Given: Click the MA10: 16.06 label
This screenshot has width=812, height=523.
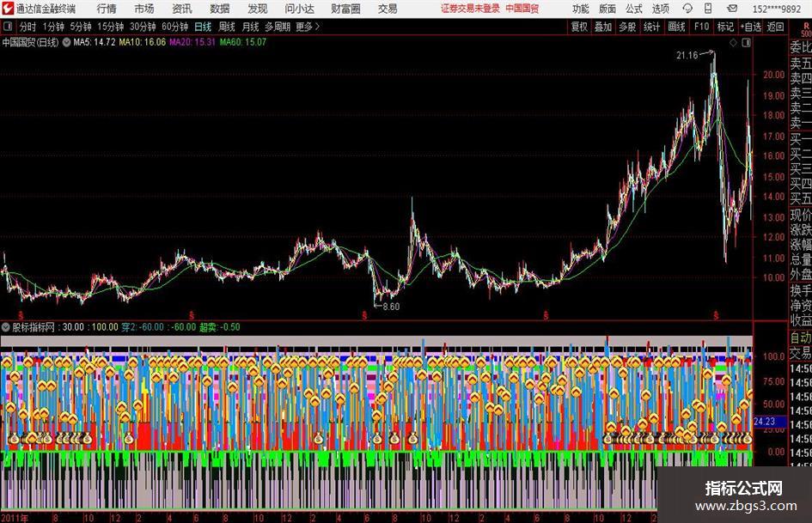Looking at the screenshot, I should click(x=143, y=42).
